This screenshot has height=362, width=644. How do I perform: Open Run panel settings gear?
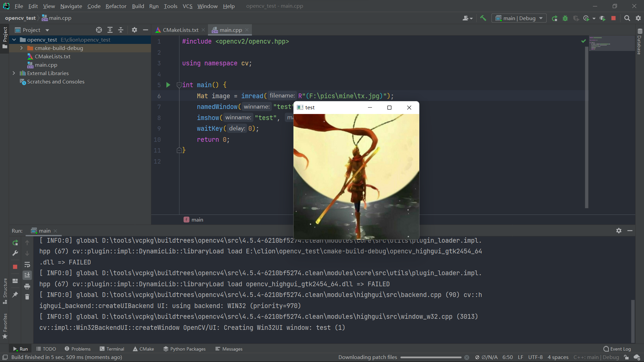(619, 231)
